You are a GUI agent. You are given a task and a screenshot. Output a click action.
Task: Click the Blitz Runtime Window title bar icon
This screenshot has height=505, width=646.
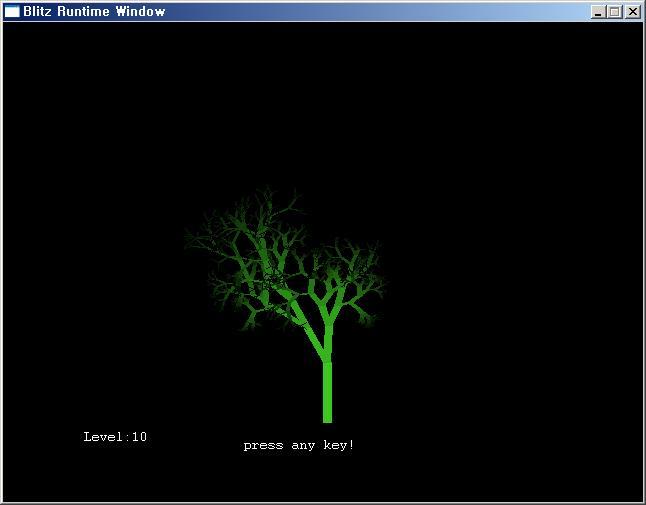tap(12, 12)
